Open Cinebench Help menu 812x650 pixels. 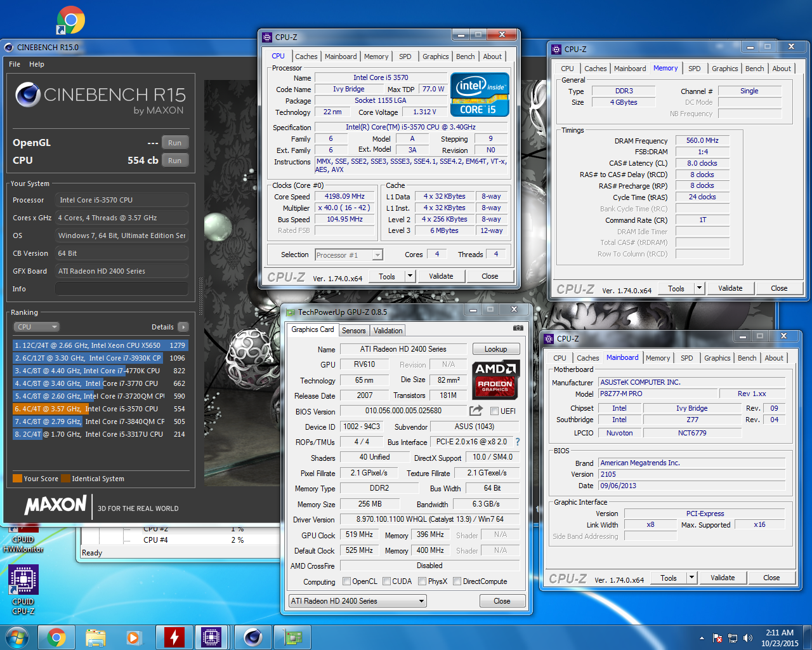[37, 64]
